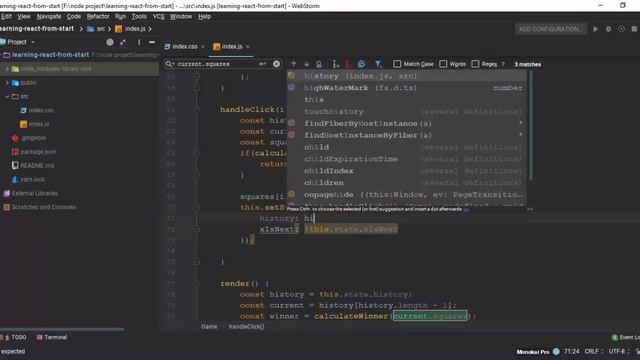Open Project panel options (vertical dots)
This screenshot has height=360, width=640.
[x=139, y=42]
